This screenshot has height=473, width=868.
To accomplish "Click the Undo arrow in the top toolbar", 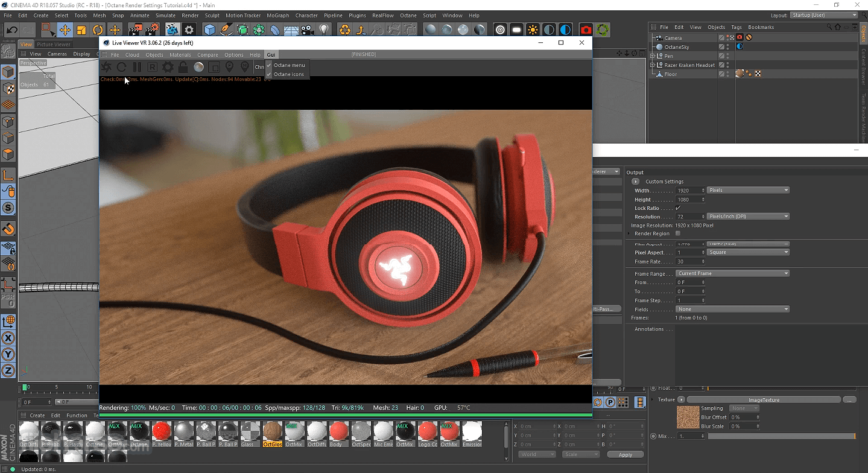I will point(11,30).
